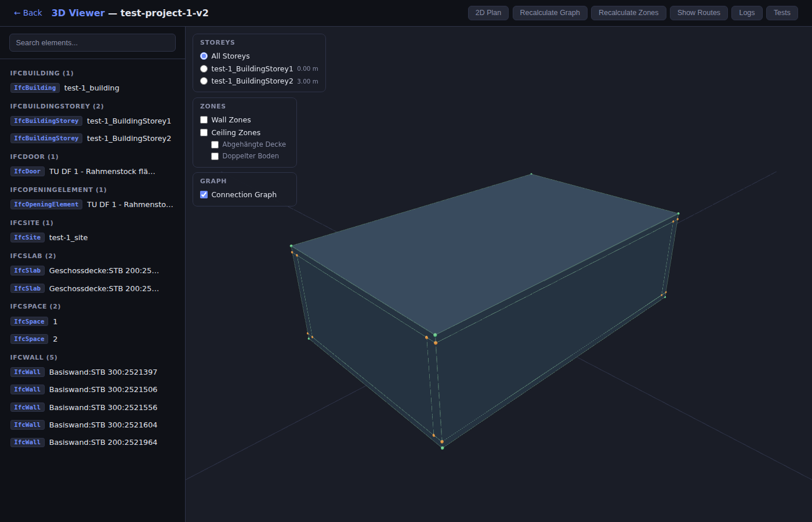Enable the Ceiling Zones checkbox
The image size is (812, 522).
pyautogui.click(x=204, y=133)
